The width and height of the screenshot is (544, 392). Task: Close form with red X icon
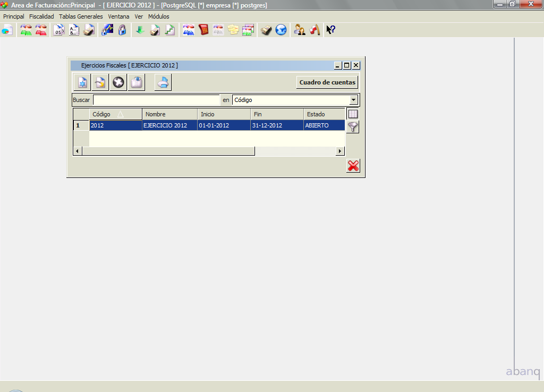[353, 166]
